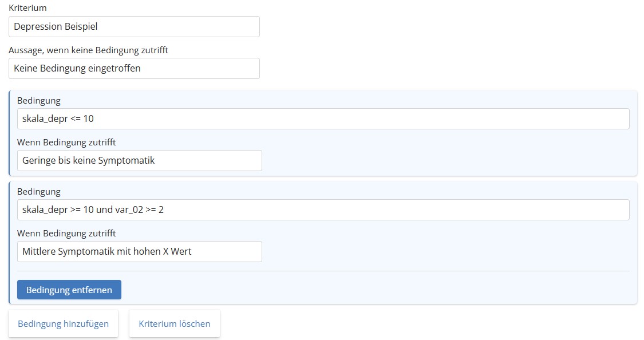Click the blue left border of second condition card
Viewport: 644px width, 340px height.
coord(9,243)
